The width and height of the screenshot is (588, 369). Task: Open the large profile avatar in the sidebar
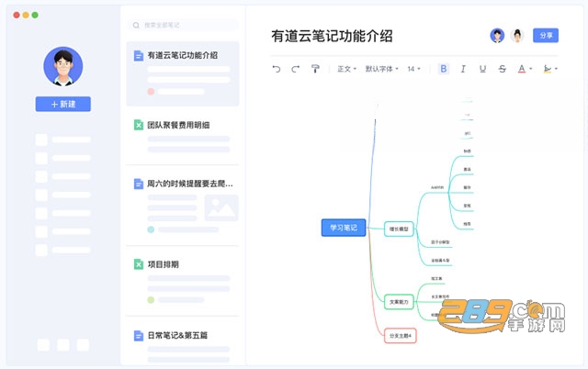click(63, 66)
